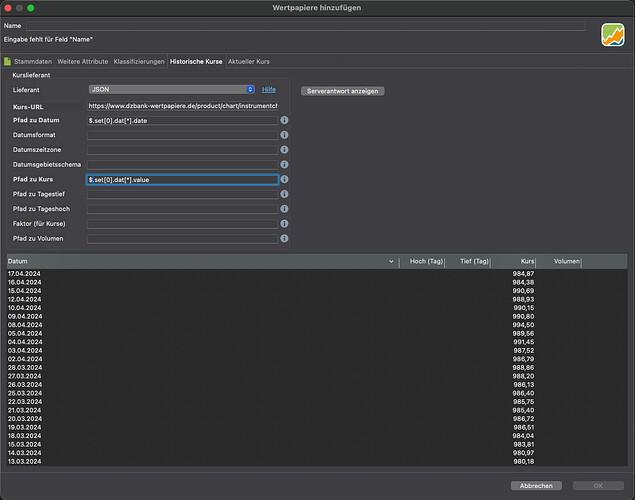Click the empty Datumsgebietsschema field
Image resolution: width=635 pixels, height=500 pixels.
click(182, 165)
